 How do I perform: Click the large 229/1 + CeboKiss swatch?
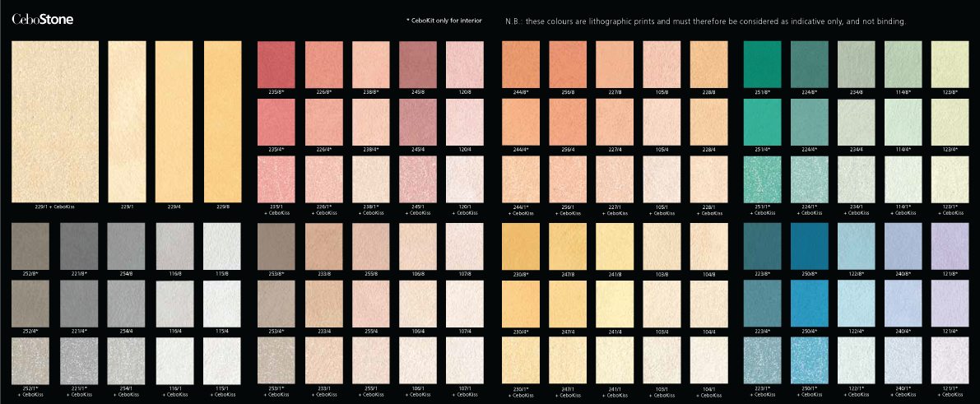point(55,121)
